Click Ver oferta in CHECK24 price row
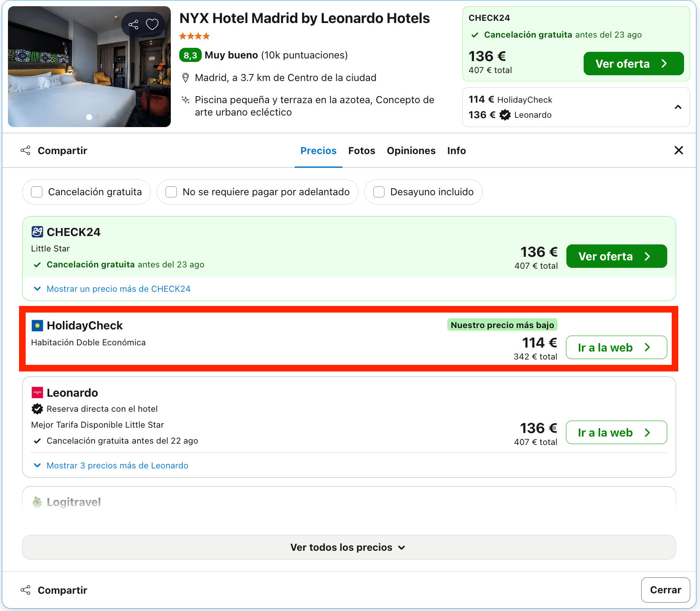This screenshot has height=611, width=700. click(616, 256)
